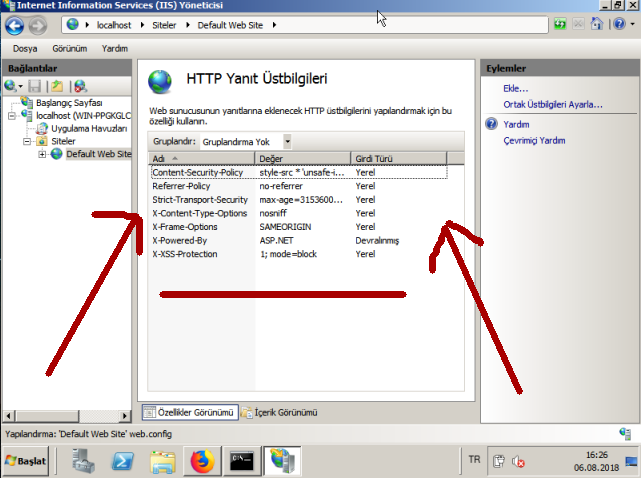This screenshot has height=478, width=641.
Task: Click the Save diskette icon in Bağlantılar
Action: pos(35,86)
